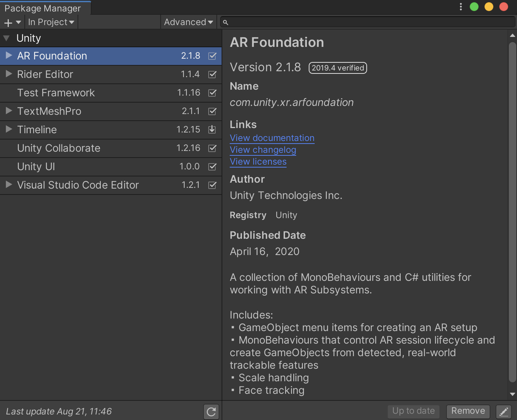
Task: Click inside the package search field
Action: [x=368, y=22]
